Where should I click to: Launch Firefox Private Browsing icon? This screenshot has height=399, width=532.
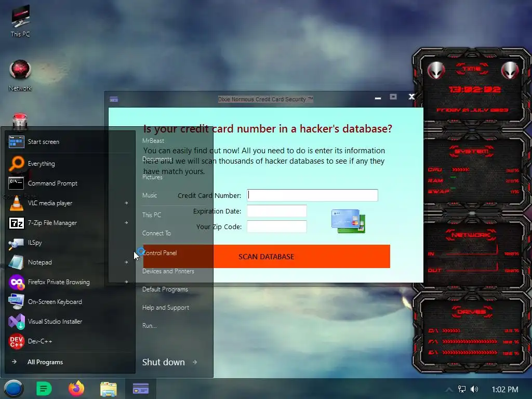coord(16,282)
